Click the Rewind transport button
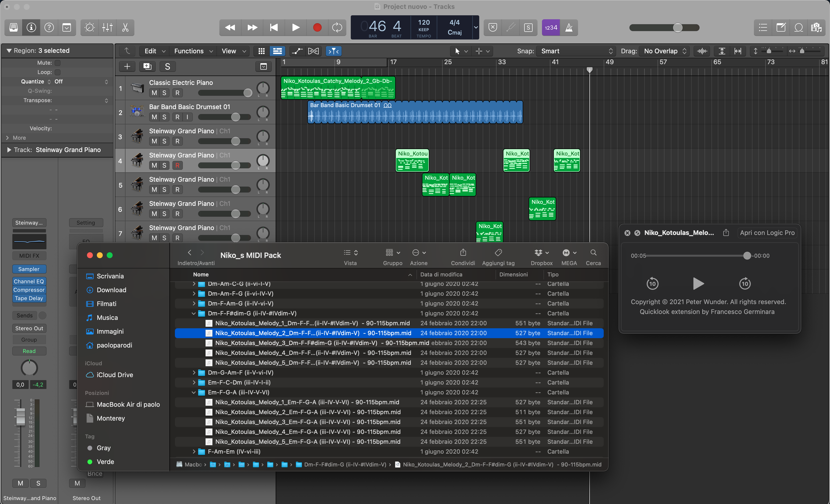 (230, 27)
